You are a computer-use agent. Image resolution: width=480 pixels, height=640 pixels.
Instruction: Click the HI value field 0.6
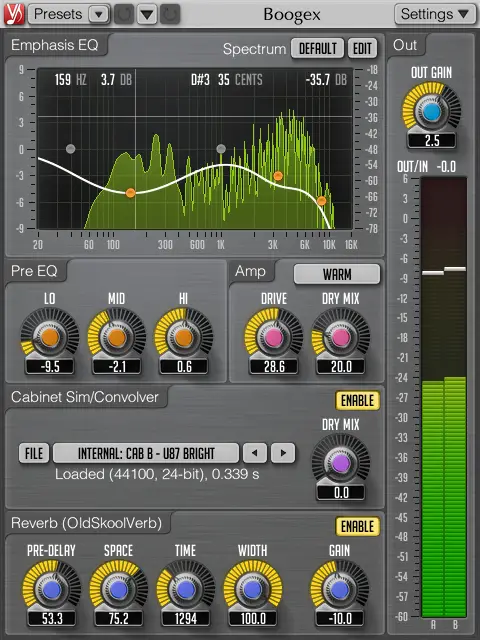pyautogui.click(x=184, y=367)
